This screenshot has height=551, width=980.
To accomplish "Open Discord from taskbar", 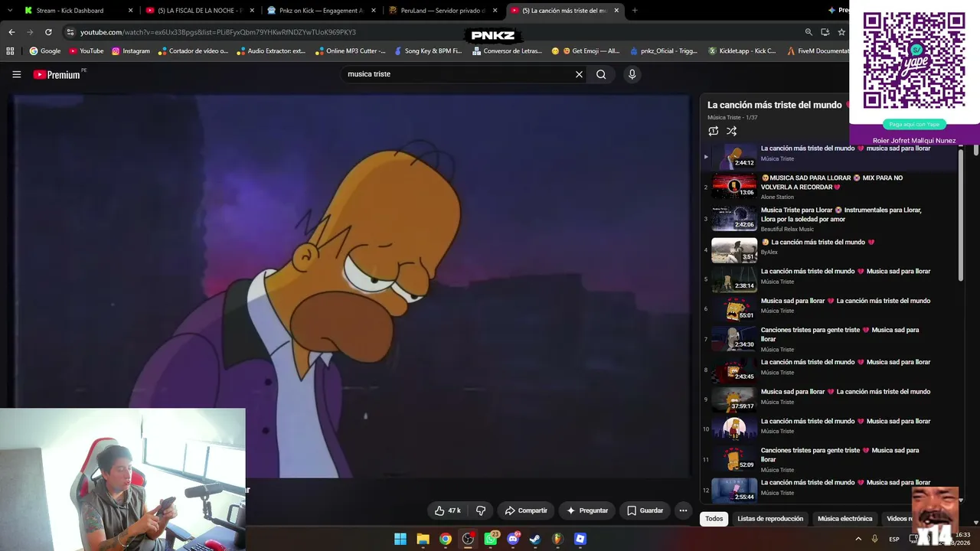I will click(513, 539).
